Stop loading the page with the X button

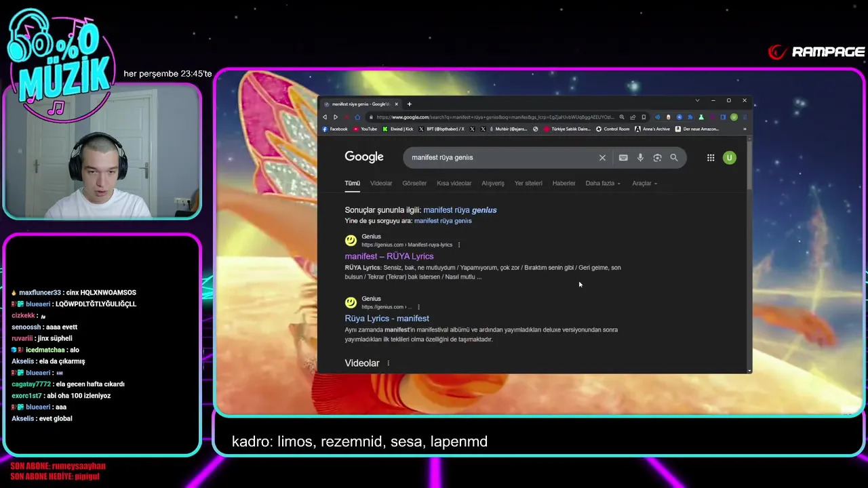coord(346,117)
